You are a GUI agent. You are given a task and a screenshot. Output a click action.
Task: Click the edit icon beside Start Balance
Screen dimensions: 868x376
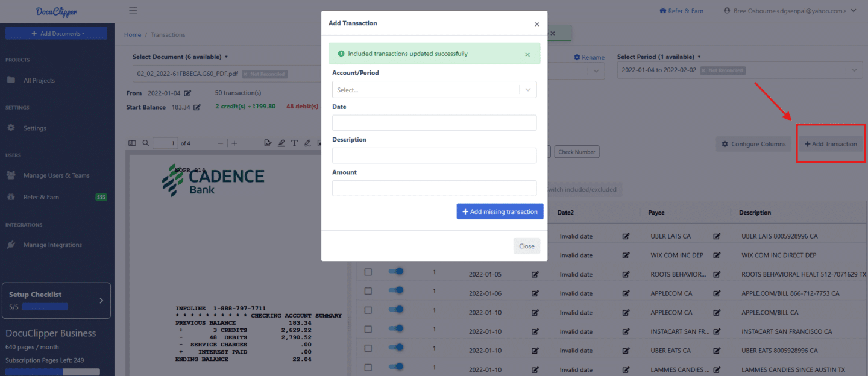[197, 107]
